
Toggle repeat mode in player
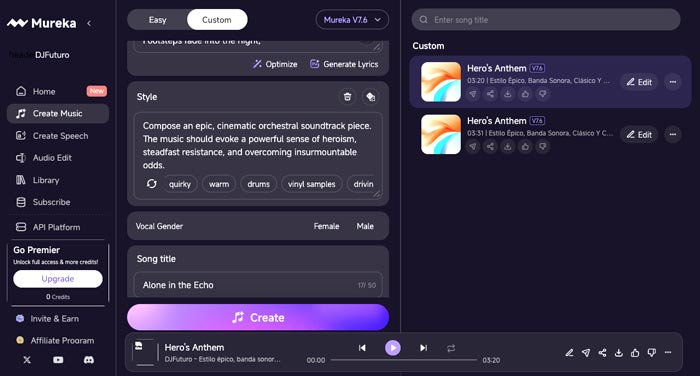451,348
